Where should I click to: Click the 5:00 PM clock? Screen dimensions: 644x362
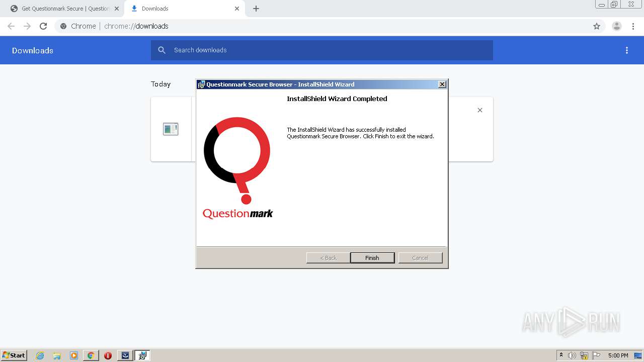(618, 355)
